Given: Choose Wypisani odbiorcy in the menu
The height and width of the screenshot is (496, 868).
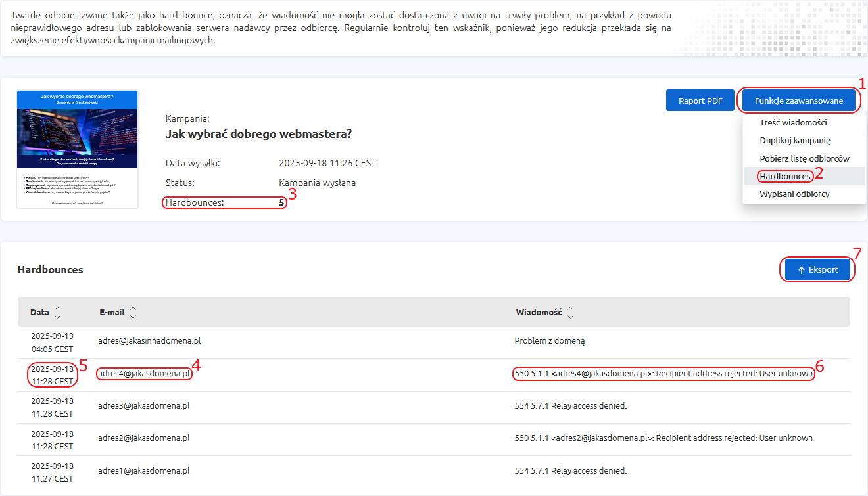Looking at the screenshot, I should click(794, 194).
